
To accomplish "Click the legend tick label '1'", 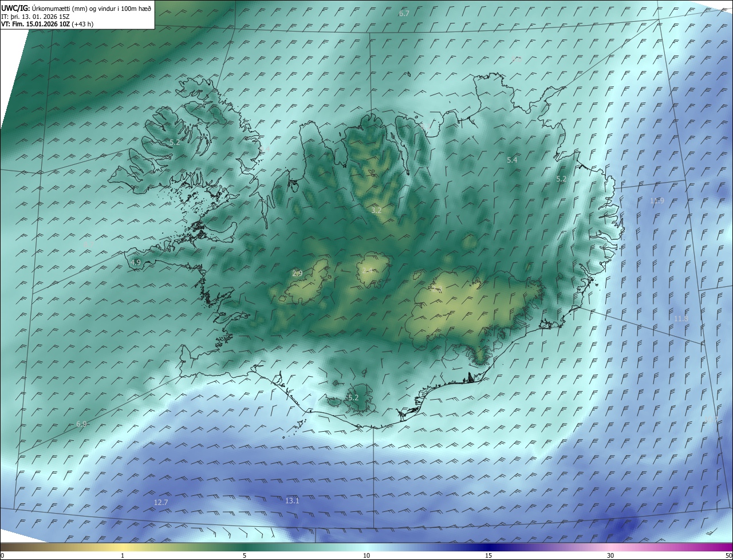I will (x=123, y=555).
